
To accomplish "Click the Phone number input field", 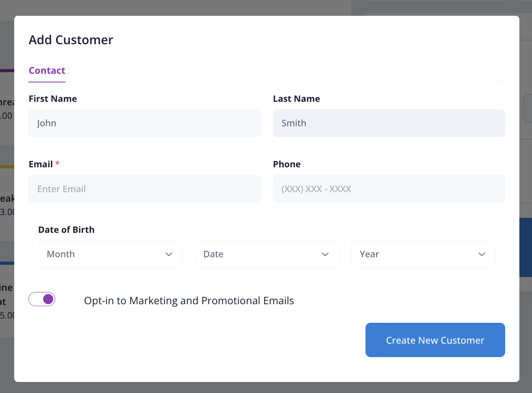I will tap(389, 189).
